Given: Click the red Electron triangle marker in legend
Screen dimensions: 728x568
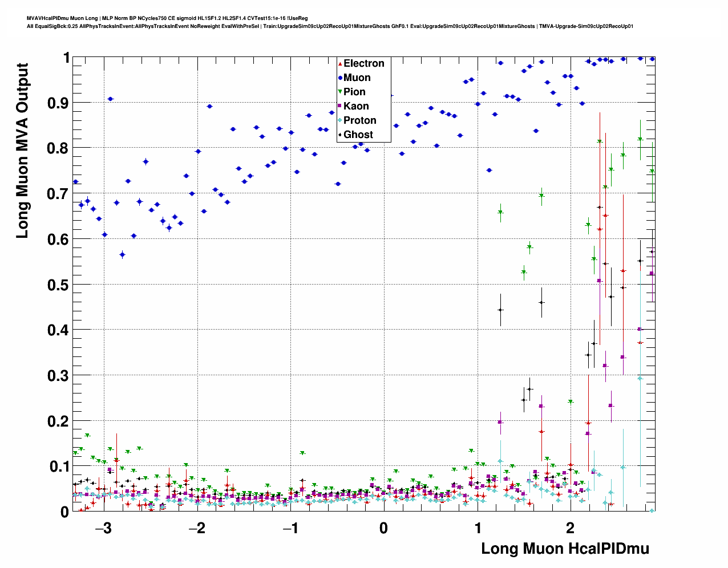Looking at the screenshot, I should 341,63.
